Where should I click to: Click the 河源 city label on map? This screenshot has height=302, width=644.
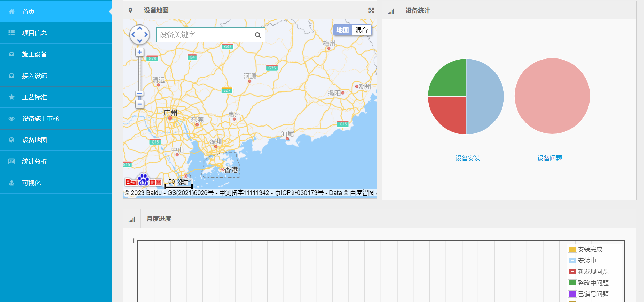click(x=250, y=76)
